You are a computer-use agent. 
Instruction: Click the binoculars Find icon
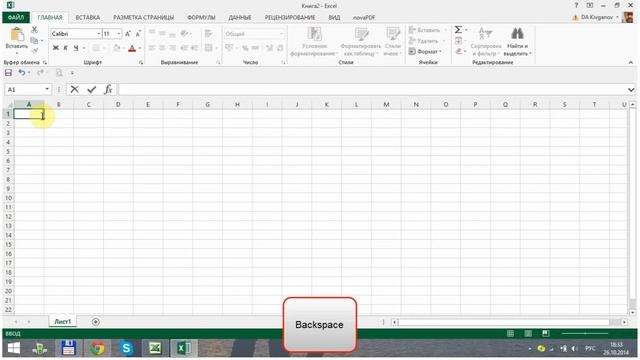tap(517, 33)
